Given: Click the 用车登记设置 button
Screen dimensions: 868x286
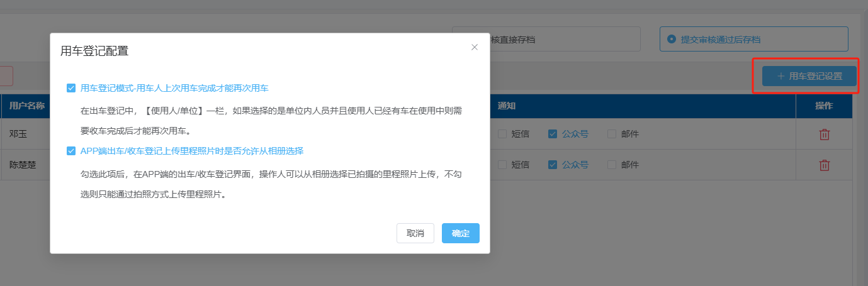Looking at the screenshot, I should click(809, 76).
